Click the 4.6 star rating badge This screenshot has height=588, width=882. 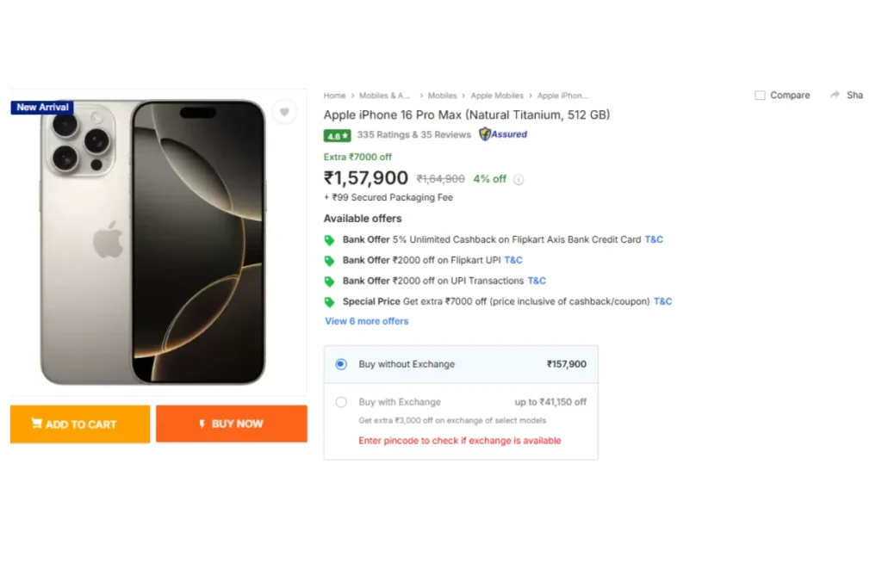point(337,135)
